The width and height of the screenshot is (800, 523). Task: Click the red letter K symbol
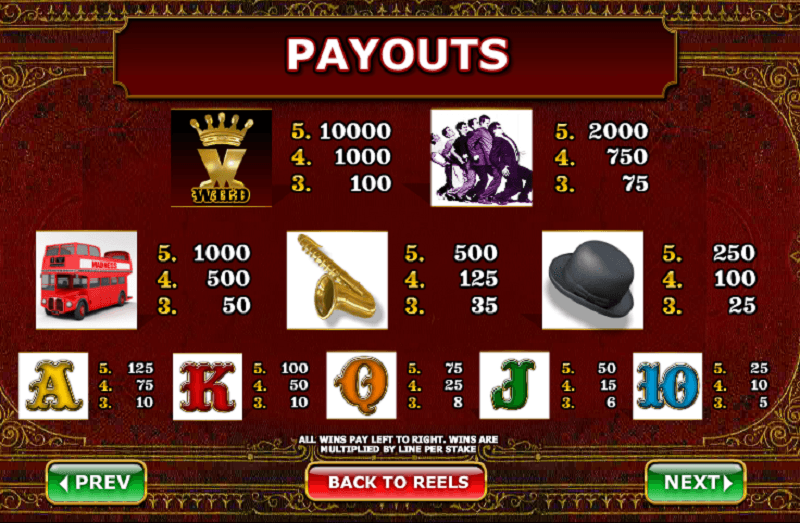[x=207, y=386]
